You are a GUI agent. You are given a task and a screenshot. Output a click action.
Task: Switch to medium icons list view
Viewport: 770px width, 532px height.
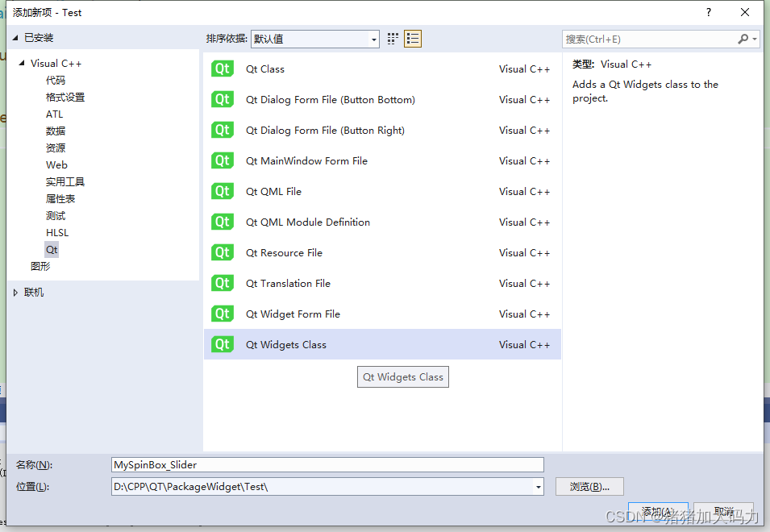click(x=413, y=39)
